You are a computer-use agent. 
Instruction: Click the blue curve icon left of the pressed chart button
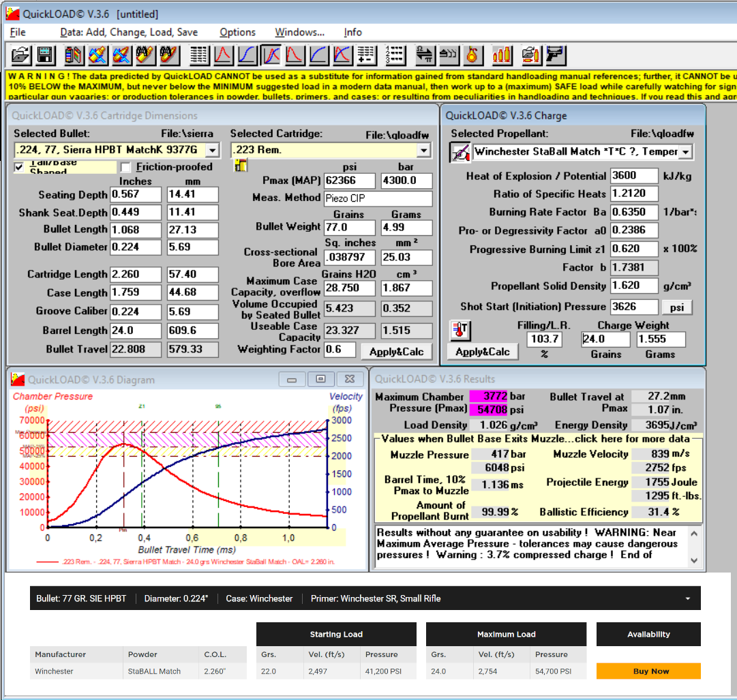pos(247,55)
